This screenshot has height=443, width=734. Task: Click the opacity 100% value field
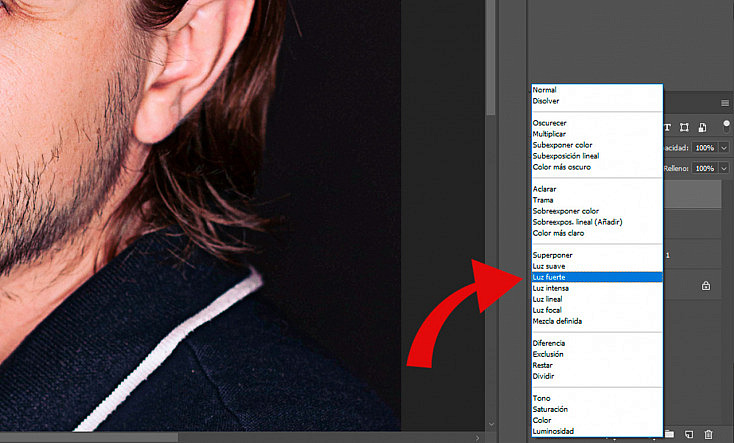pos(705,148)
